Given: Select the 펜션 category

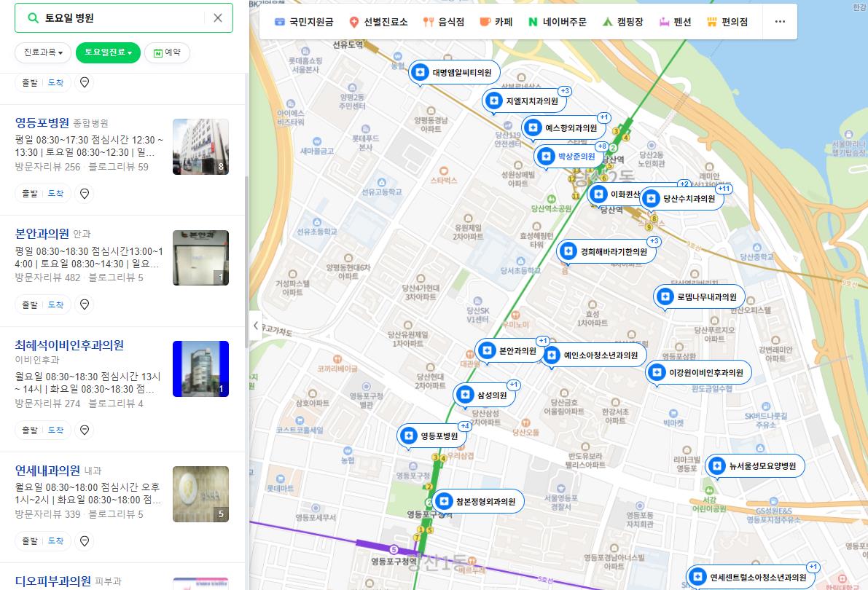Looking at the screenshot, I should (x=676, y=22).
